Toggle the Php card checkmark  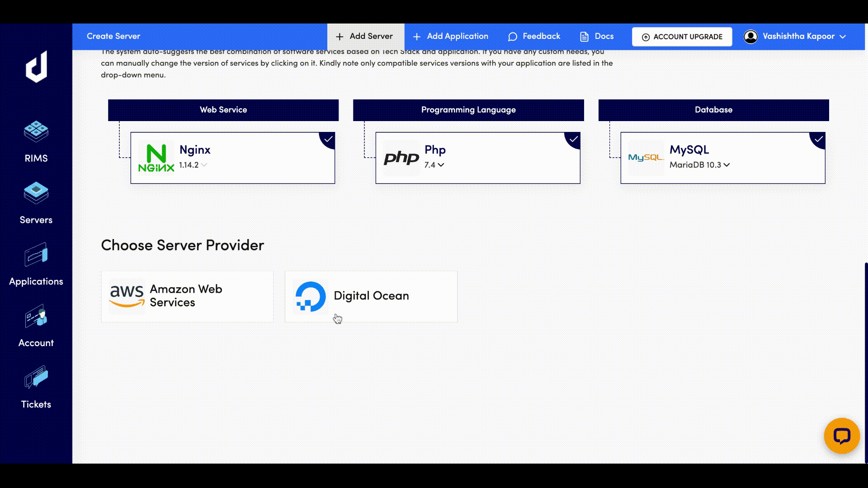coord(573,139)
